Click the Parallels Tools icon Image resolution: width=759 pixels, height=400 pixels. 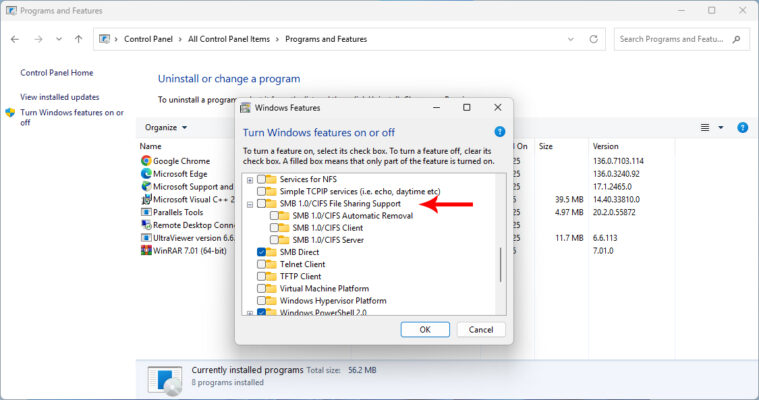click(x=146, y=212)
